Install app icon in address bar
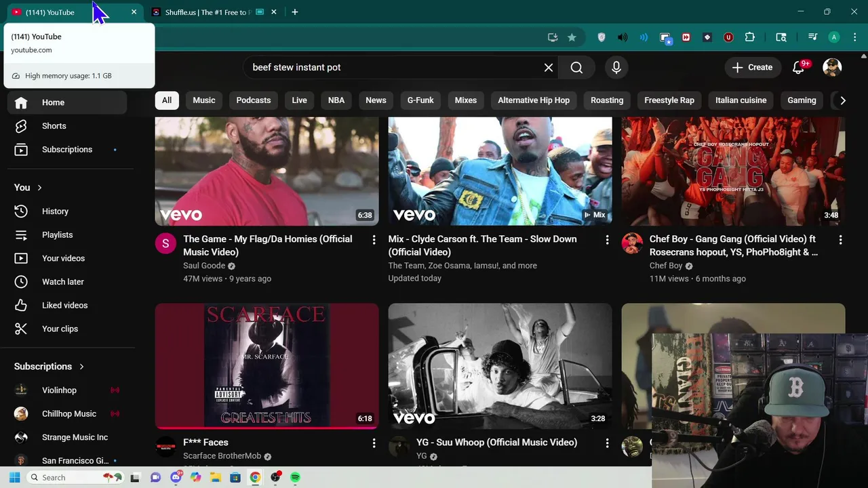The height and width of the screenshot is (488, 868). point(553,38)
